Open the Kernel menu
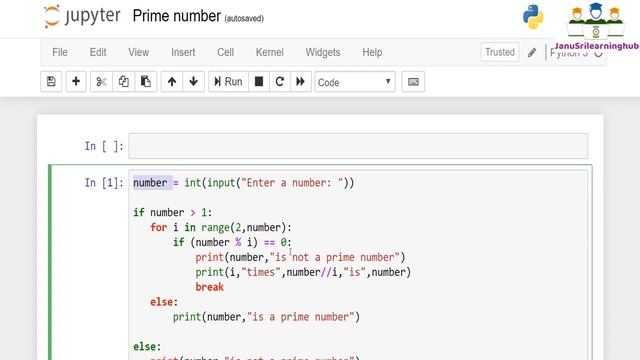The image size is (640, 360). click(x=269, y=52)
